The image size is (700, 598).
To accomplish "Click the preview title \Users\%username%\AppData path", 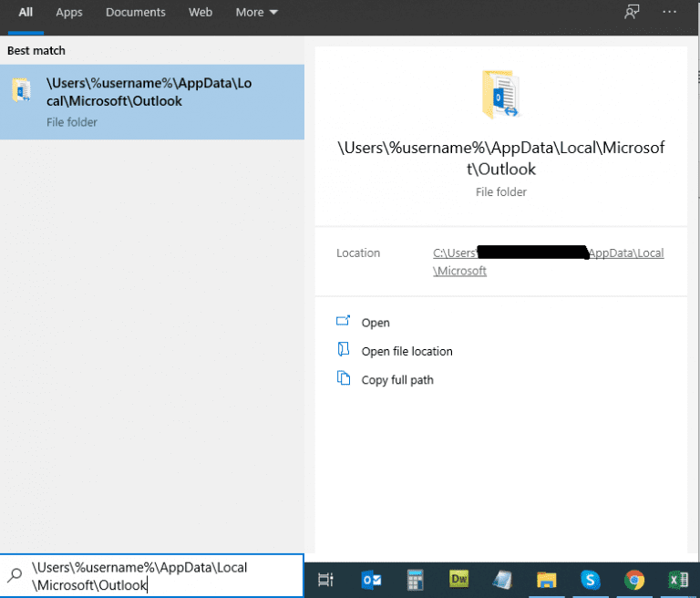I will [501, 158].
